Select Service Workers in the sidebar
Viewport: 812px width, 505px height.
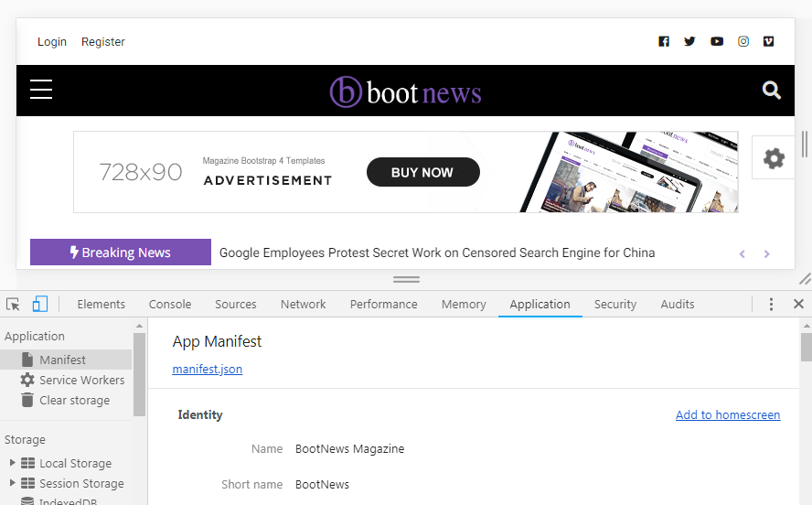coord(81,380)
